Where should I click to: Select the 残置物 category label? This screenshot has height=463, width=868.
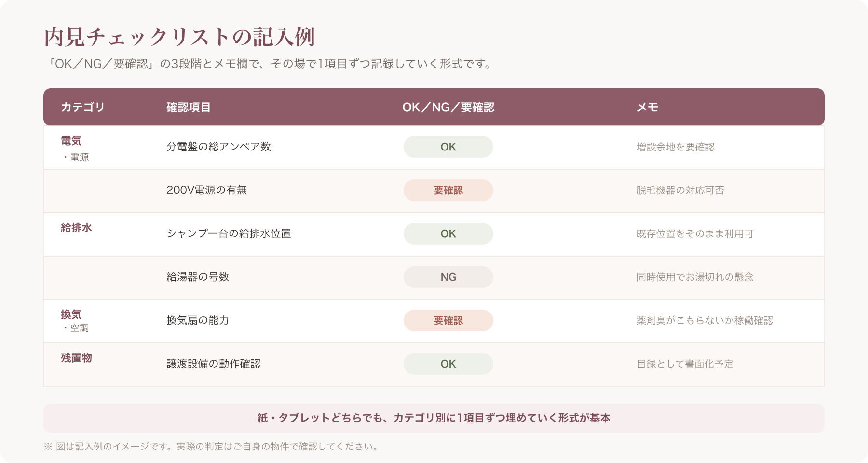77,358
